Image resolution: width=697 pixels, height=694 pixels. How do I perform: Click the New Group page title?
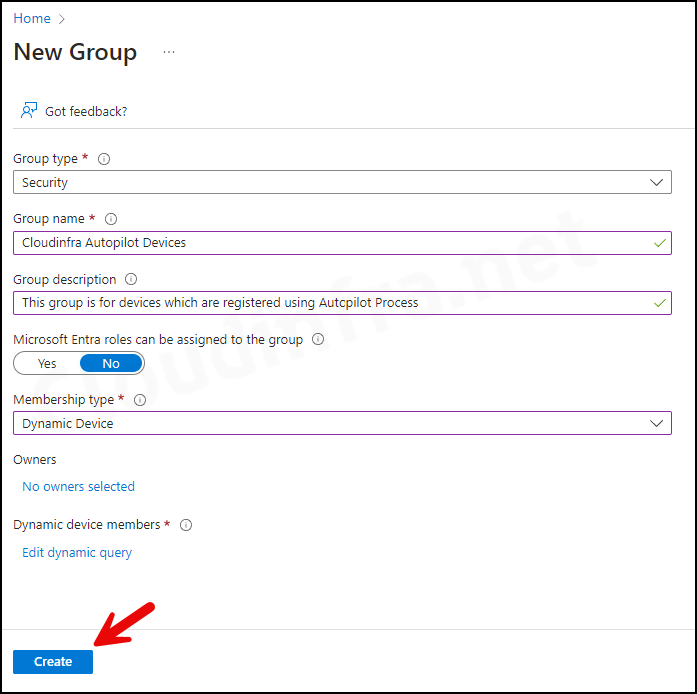click(x=75, y=52)
